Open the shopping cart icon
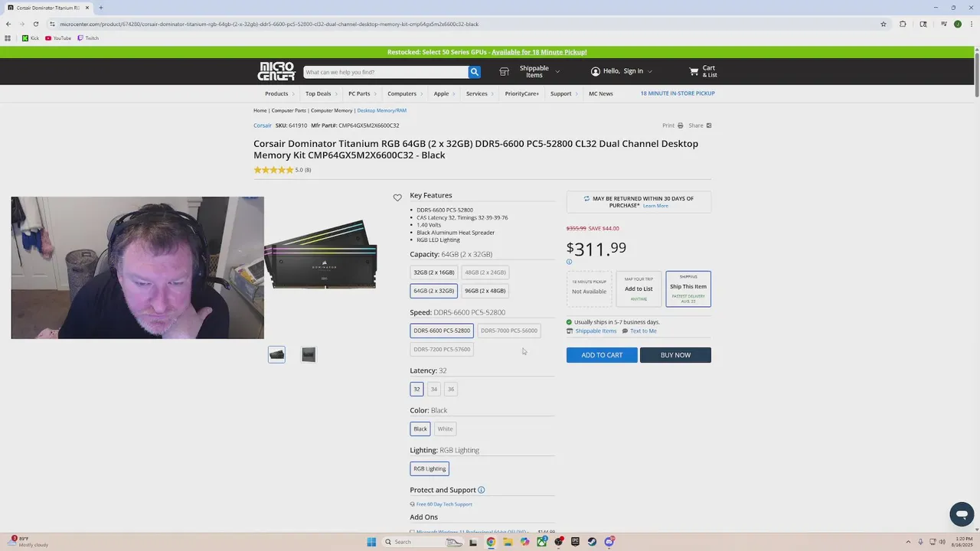Viewport: 980px width, 551px height. pos(694,71)
